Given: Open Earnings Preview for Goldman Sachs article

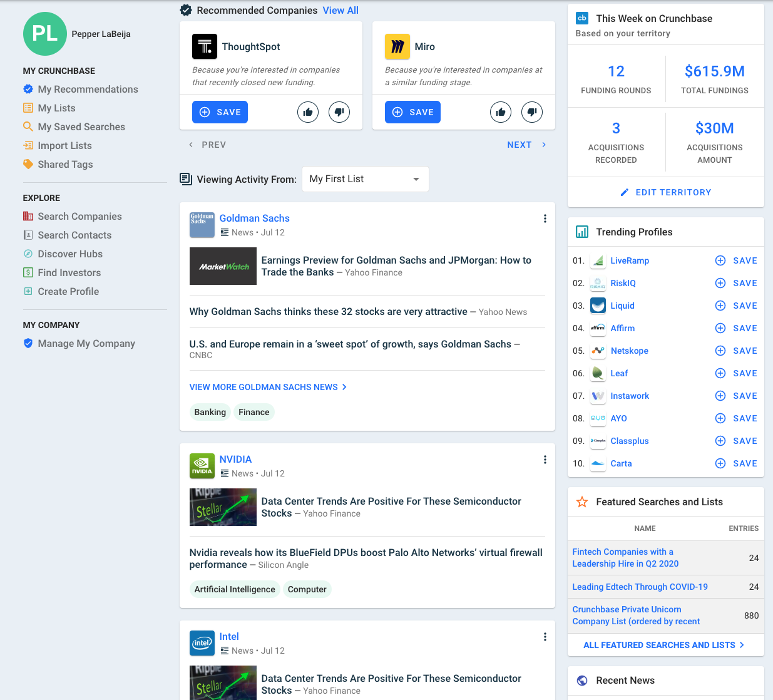Looking at the screenshot, I should [x=396, y=266].
